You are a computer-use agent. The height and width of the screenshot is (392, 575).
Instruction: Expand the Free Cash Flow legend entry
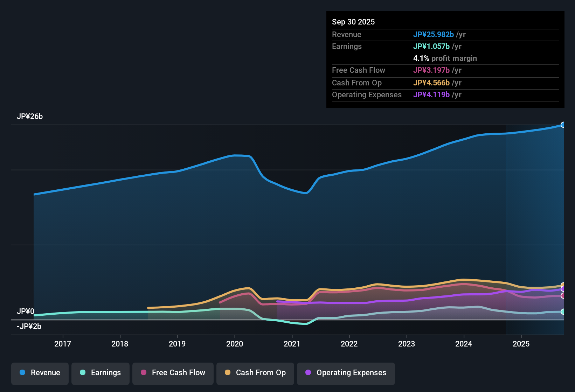coord(173,373)
